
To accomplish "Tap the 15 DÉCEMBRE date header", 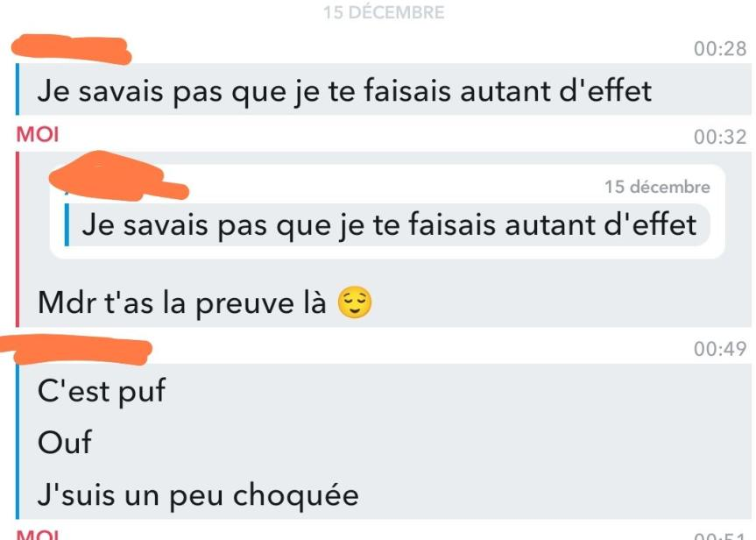I will (384, 12).
